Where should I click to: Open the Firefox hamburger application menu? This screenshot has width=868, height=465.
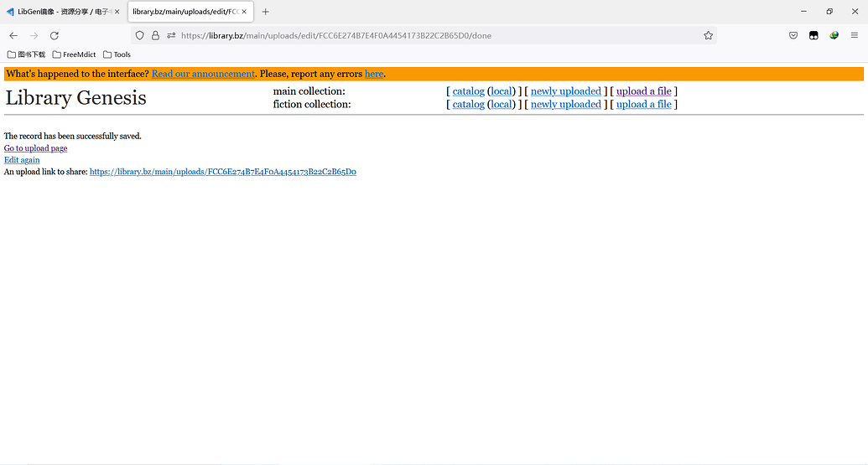coord(854,35)
